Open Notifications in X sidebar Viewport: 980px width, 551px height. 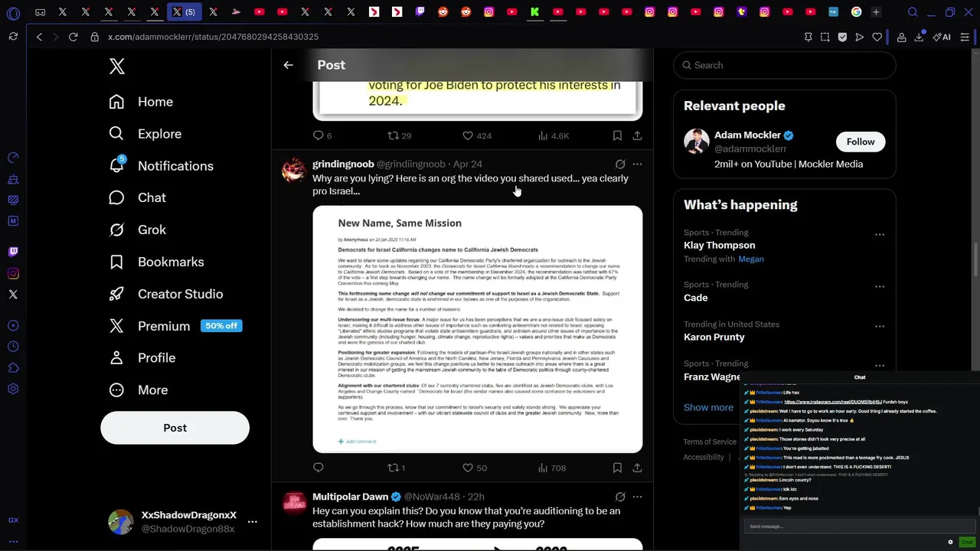pos(161,166)
